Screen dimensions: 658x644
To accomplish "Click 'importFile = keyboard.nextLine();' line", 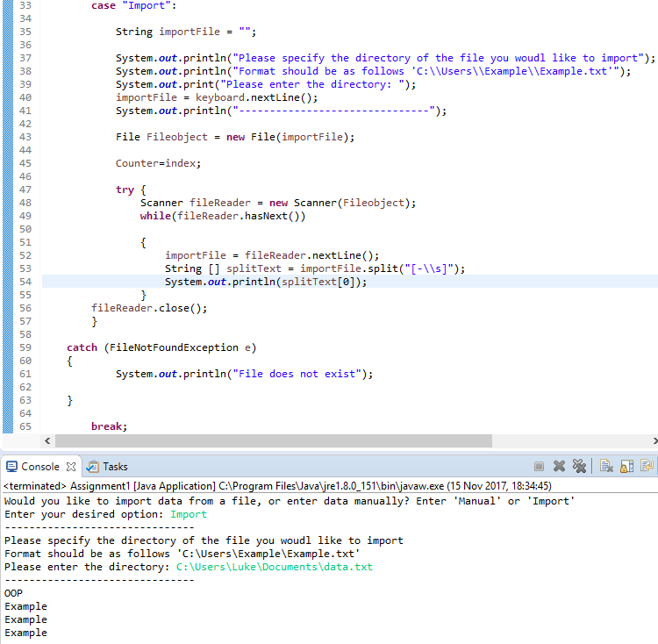I will (217, 97).
